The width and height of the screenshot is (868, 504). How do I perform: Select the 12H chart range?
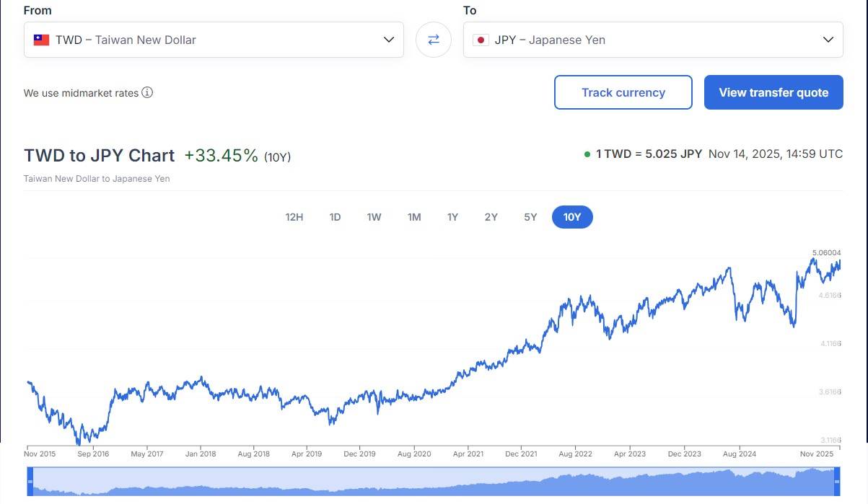[294, 217]
